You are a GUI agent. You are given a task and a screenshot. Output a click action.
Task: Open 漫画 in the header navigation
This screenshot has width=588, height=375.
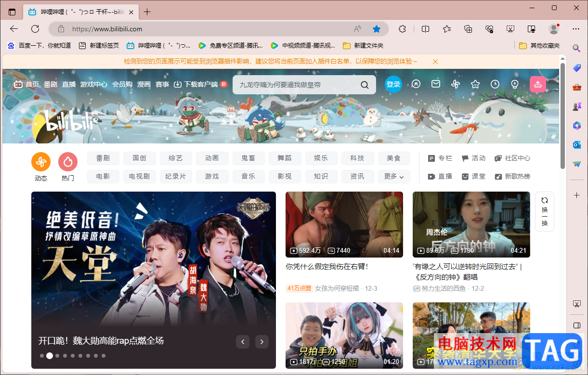click(x=144, y=84)
